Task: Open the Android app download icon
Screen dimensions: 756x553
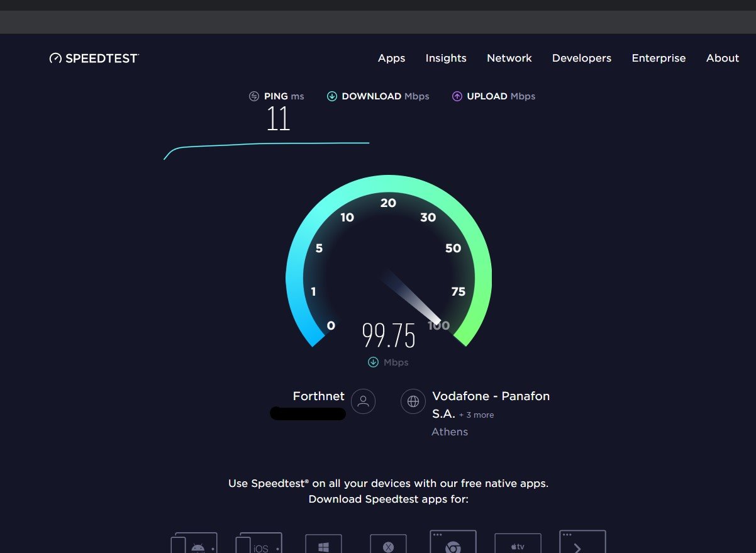Action: point(194,543)
